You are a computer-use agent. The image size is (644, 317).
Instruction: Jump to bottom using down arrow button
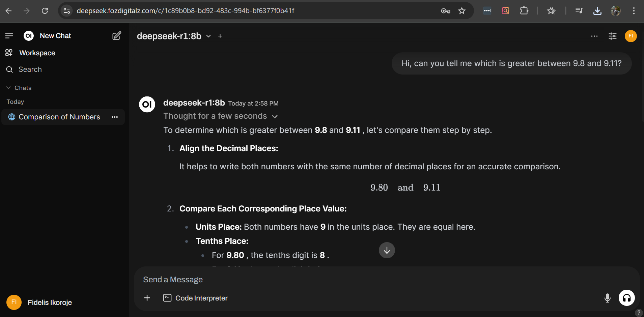click(x=387, y=250)
